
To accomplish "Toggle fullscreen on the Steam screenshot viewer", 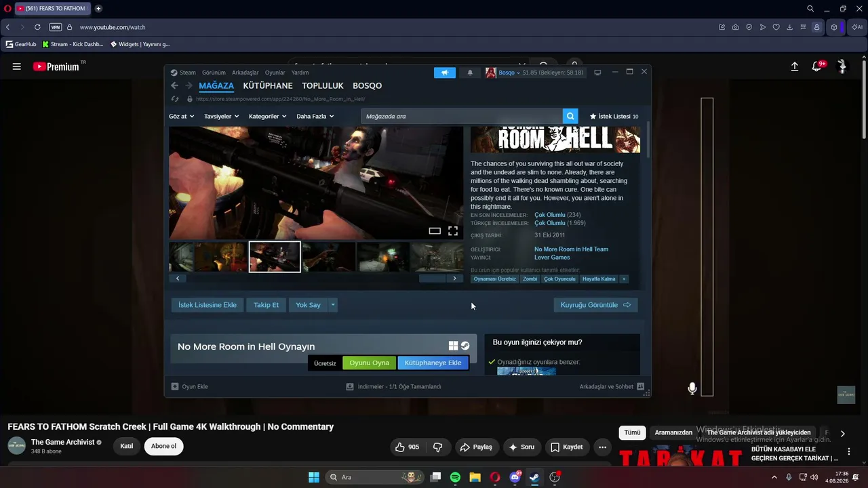I will (x=453, y=230).
